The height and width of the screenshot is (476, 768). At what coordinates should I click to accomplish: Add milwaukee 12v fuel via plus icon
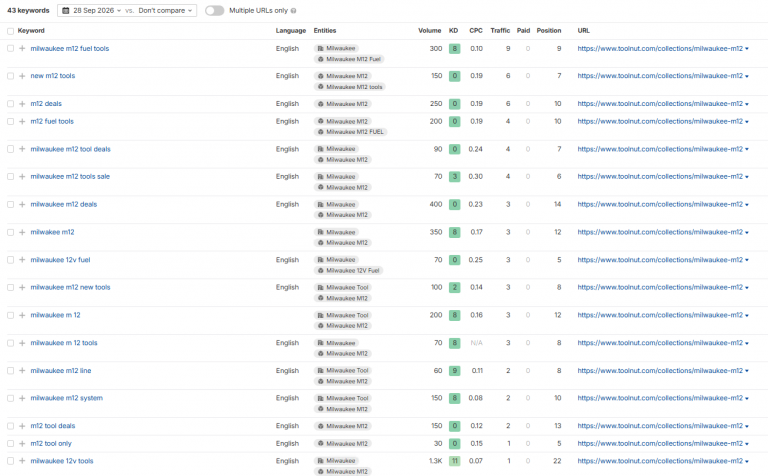[22, 260]
